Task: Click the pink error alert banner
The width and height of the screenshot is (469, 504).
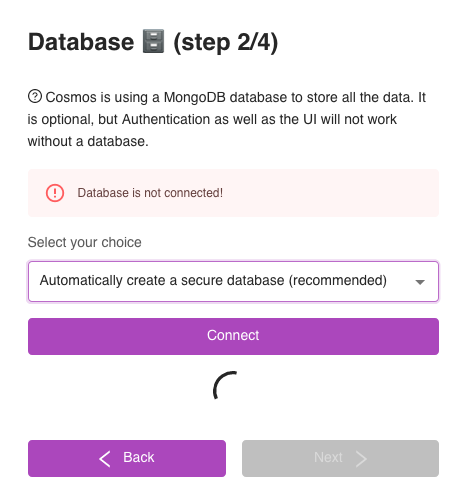Action: pos(233,193)
